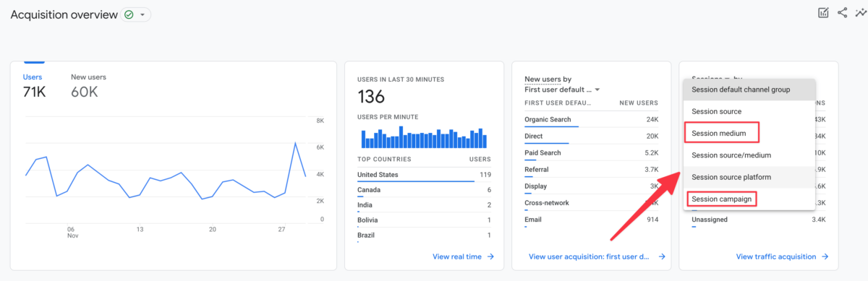Click the Referral channel row
Image resolution: width=868 pixels, height=281 pixels.
pos(591,170)
